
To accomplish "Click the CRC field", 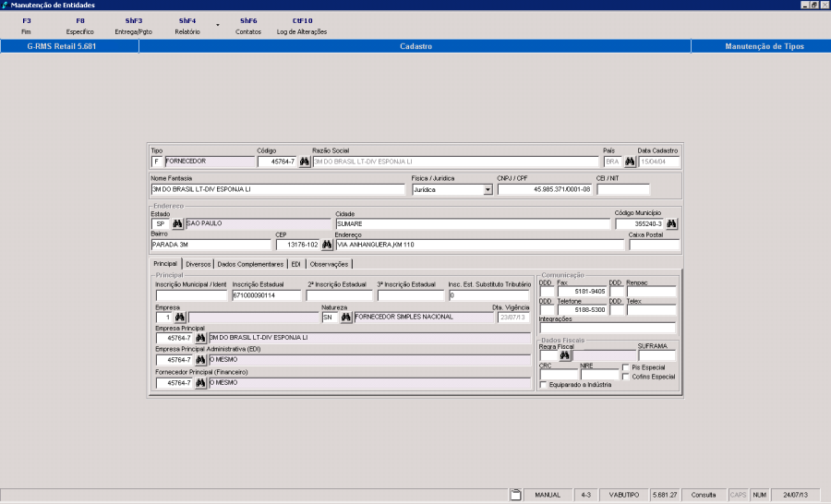I will pyautogui.click(x=558, y=374).
